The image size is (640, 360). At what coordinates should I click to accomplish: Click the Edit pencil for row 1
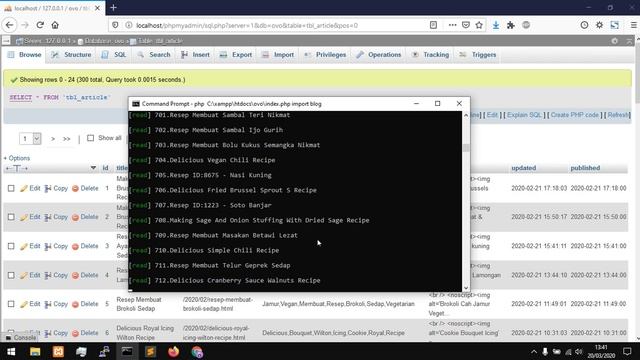[24, 188]
